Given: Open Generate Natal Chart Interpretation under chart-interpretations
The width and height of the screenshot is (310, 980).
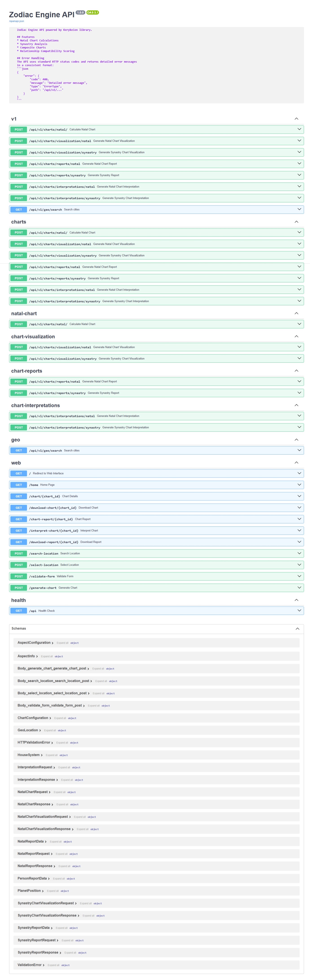Looking at the screenshot, I should [x=156, y=416].
